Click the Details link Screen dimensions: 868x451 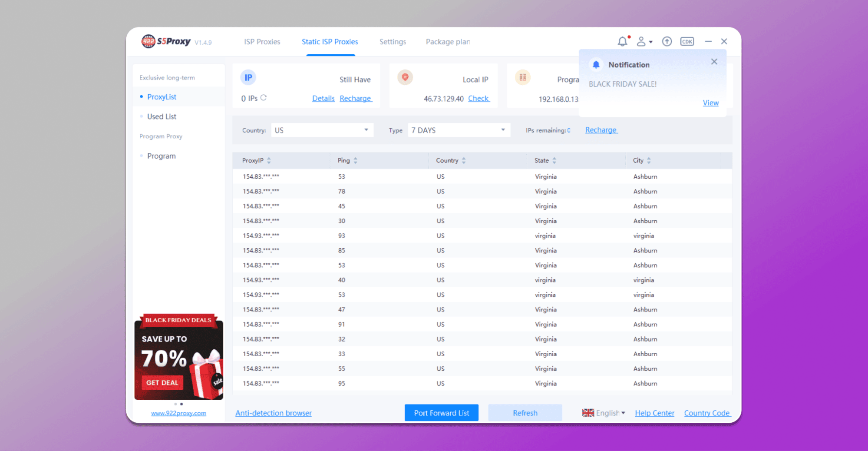pyautogui.click(x=323, y=98)
